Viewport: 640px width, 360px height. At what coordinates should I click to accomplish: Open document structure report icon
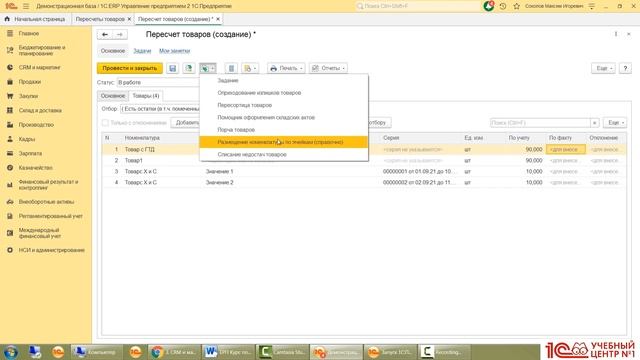(231, 68)
